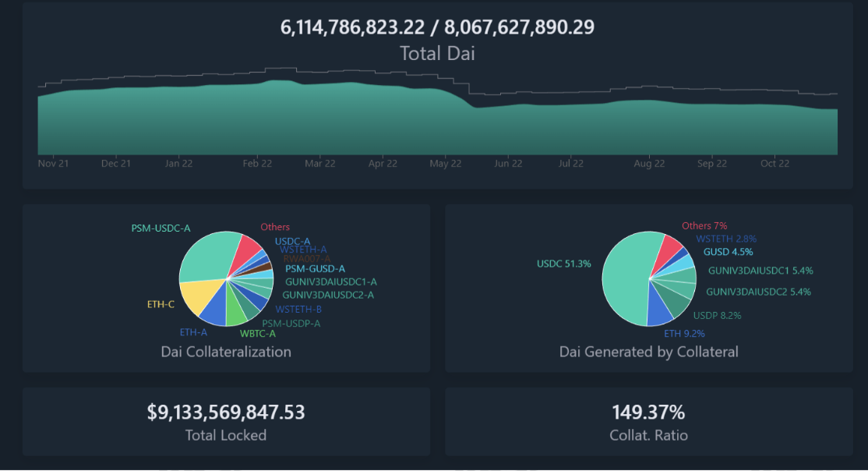
Task: Select the USDC-A legend label
Action: coord(293,242)
